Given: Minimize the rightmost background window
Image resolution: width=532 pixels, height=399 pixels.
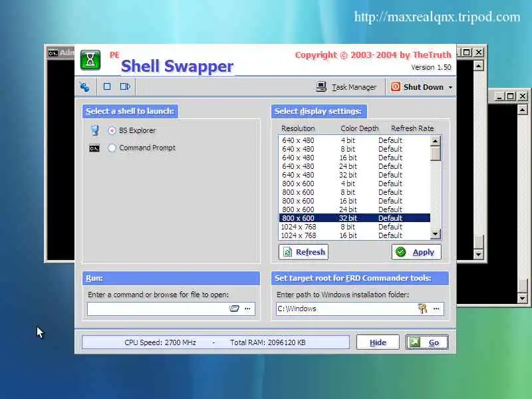Looking at the screenshot, I should pyautogui.click(x=499, y=96).
